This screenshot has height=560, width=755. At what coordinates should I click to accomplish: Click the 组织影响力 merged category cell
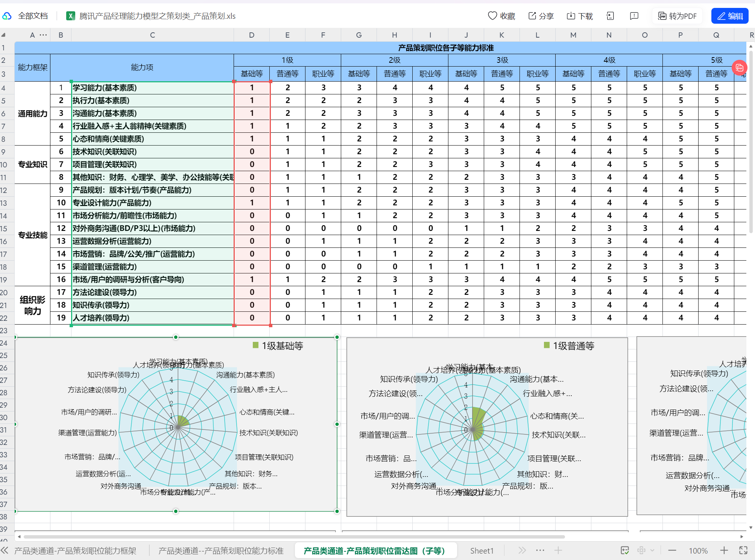tap(32, 305)
